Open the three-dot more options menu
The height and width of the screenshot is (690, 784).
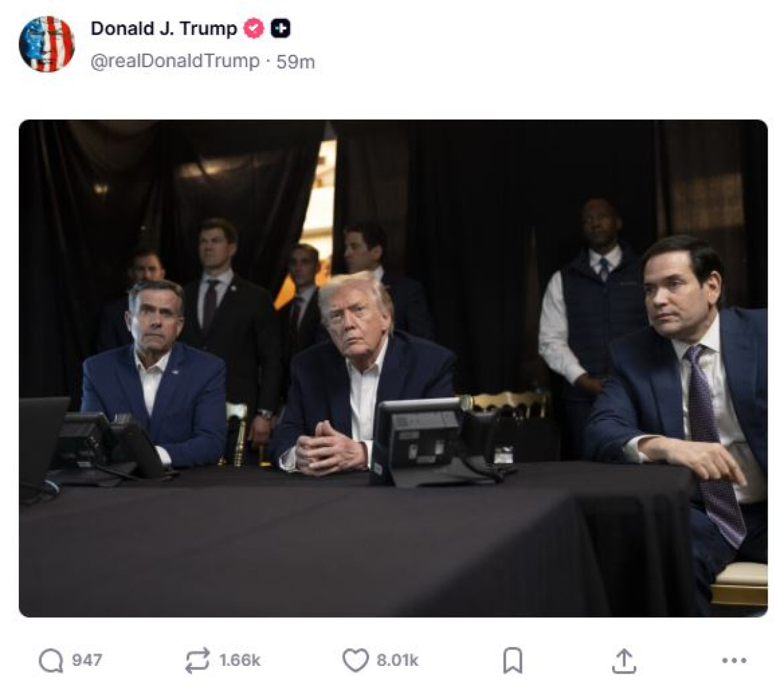point(734,661)
